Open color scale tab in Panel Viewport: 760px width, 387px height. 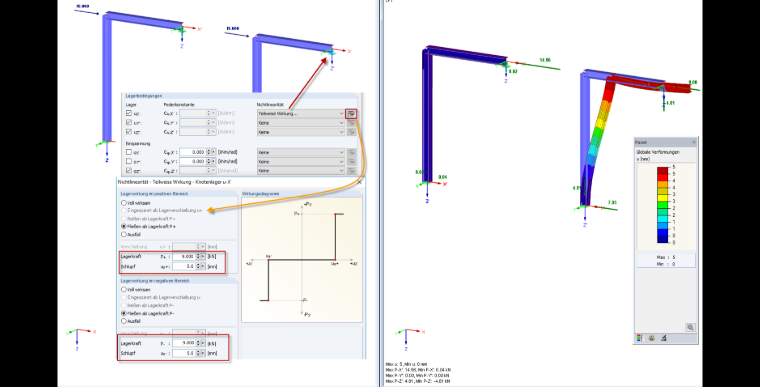(640, 338)
